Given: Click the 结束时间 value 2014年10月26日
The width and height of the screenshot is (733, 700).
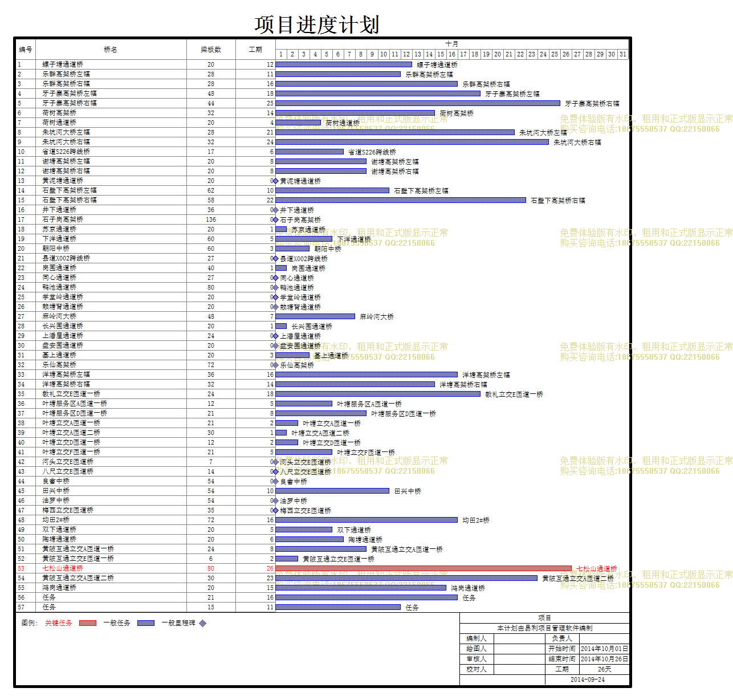Looking at the screenshot, I should tap(604, 659).
